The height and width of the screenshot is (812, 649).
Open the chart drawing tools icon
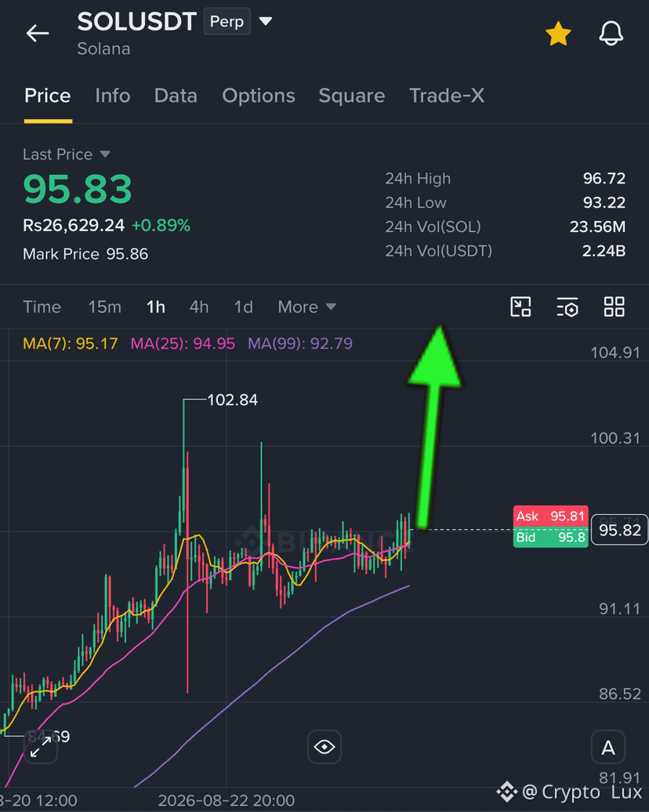tap(520, 306)
